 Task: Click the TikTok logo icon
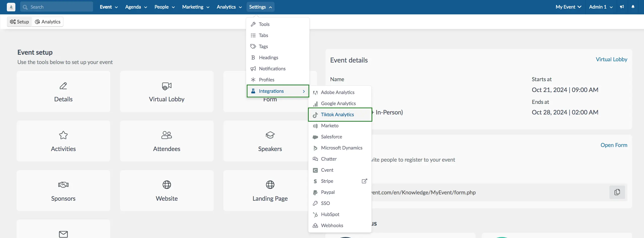(315, 115)
